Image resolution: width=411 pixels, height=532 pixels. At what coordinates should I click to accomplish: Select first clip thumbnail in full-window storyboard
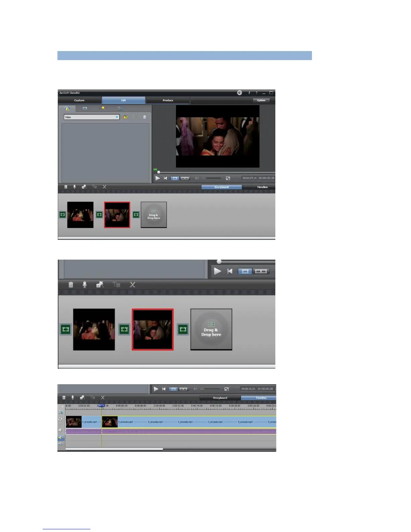tap(80, 215)
